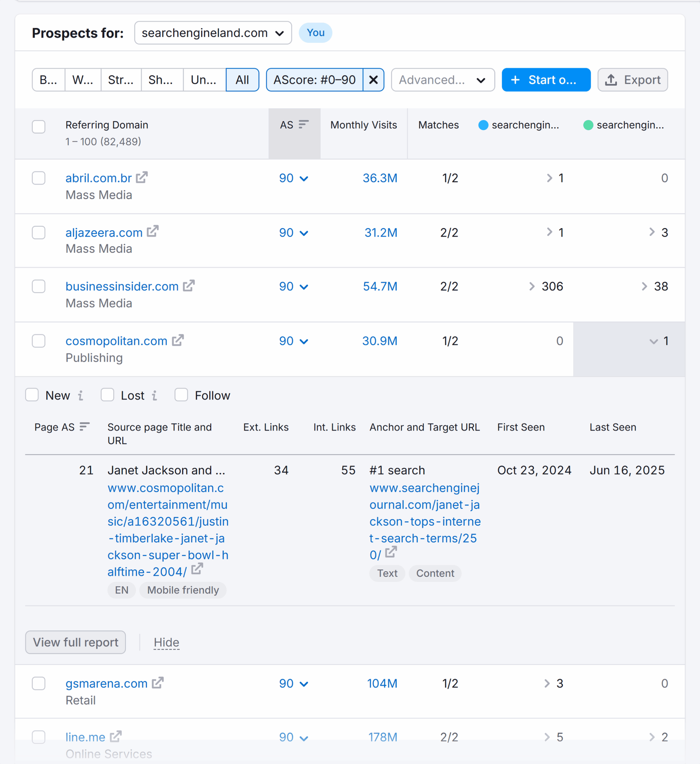This screenshot has width=700, height=764.
Task: Click blue dot searchengin... column header
Action: tap(518, 125)
